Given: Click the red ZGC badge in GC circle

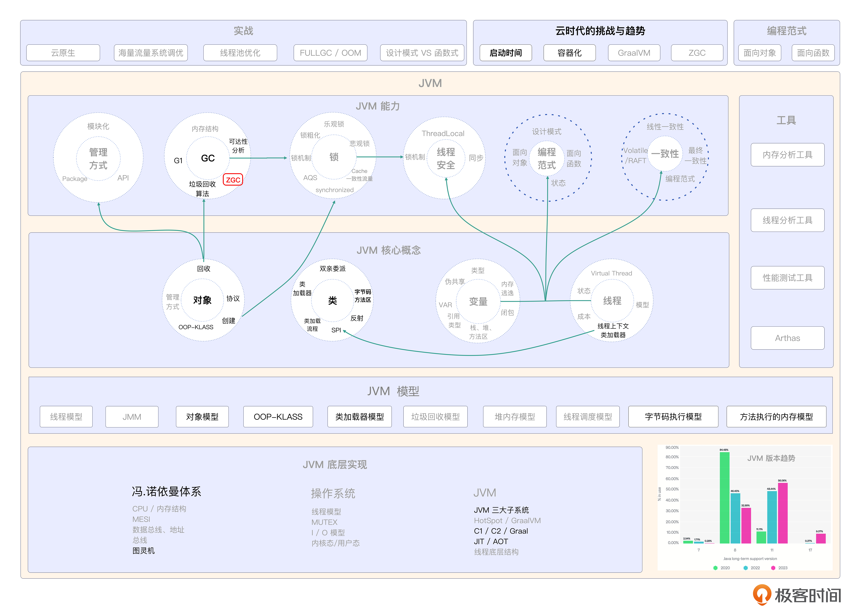Looking at the screenshot, I should pyautogui.click(x=233, y=180).
